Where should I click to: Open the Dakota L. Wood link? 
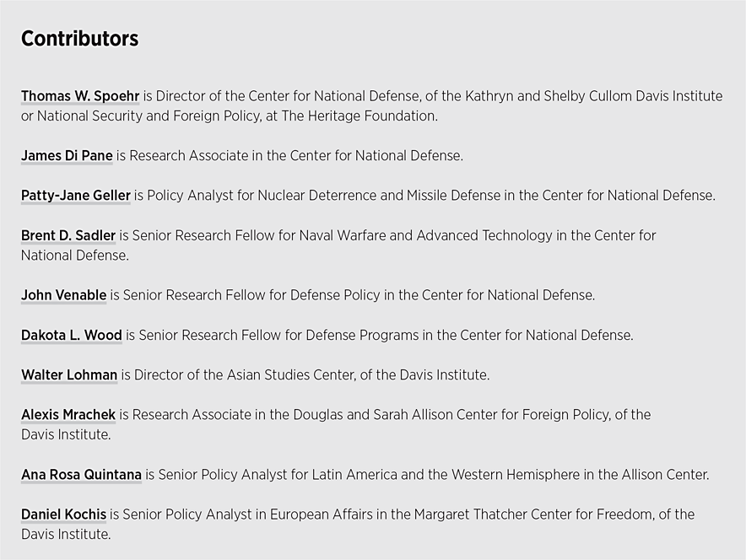point(72,335)
